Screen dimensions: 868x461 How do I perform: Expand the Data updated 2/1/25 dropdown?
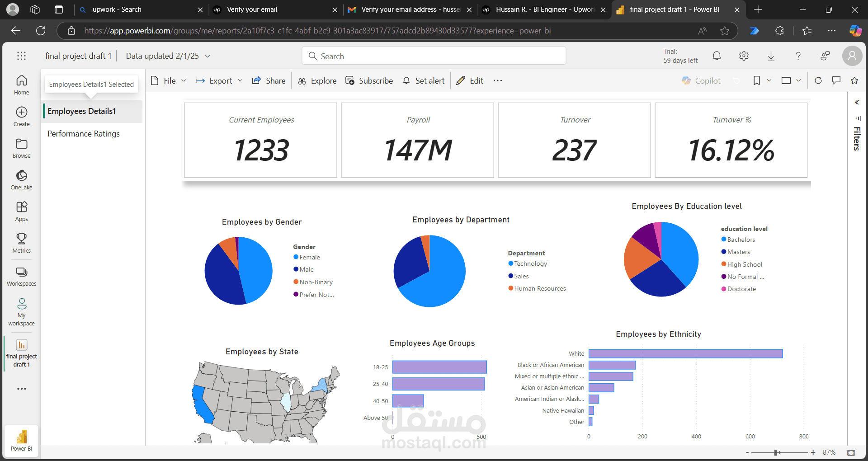(168, 56)
